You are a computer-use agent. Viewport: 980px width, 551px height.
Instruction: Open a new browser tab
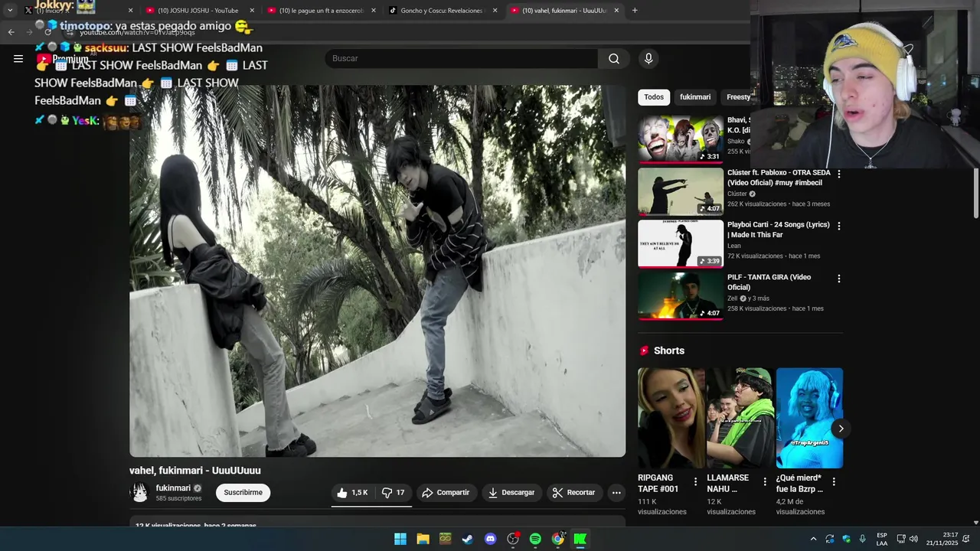click(x=635, y=11)
